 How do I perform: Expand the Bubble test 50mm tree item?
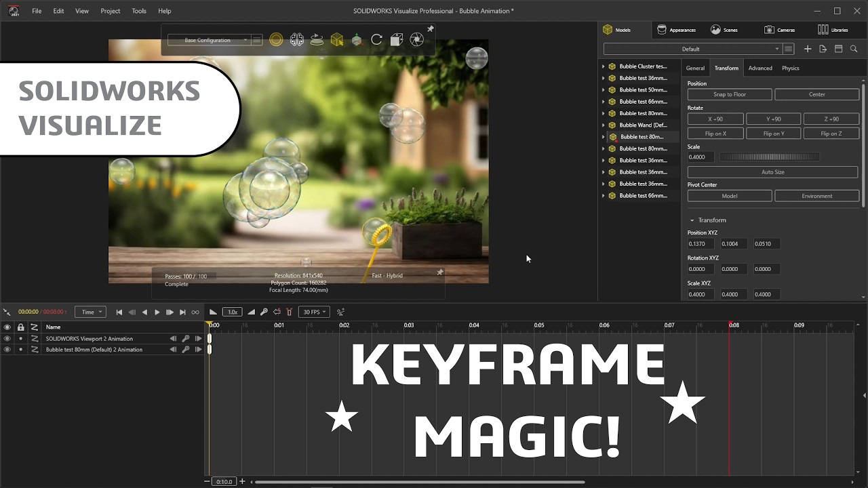coord(603,90)
